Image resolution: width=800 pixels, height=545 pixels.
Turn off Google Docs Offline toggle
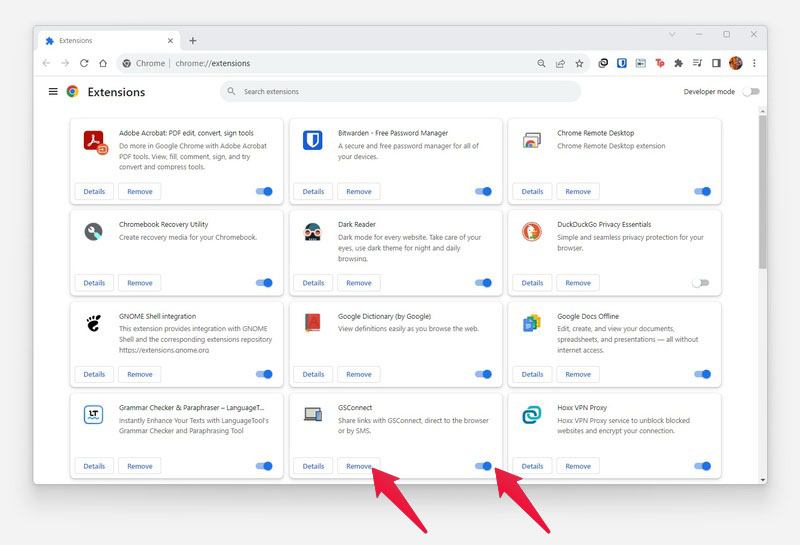pos(703,374)
